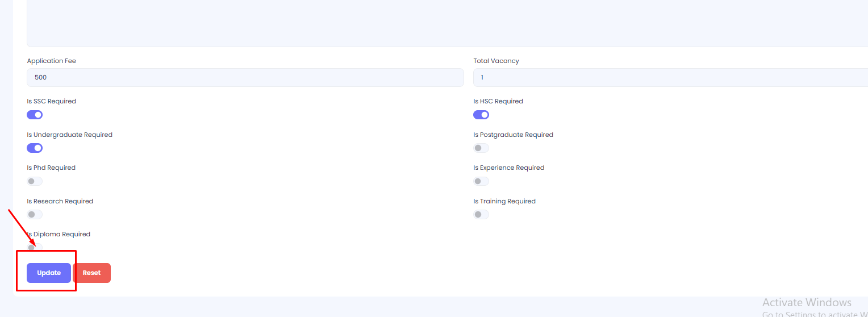
Task: Turn off the Is HSC Required switch
Action: coord(481,115)
